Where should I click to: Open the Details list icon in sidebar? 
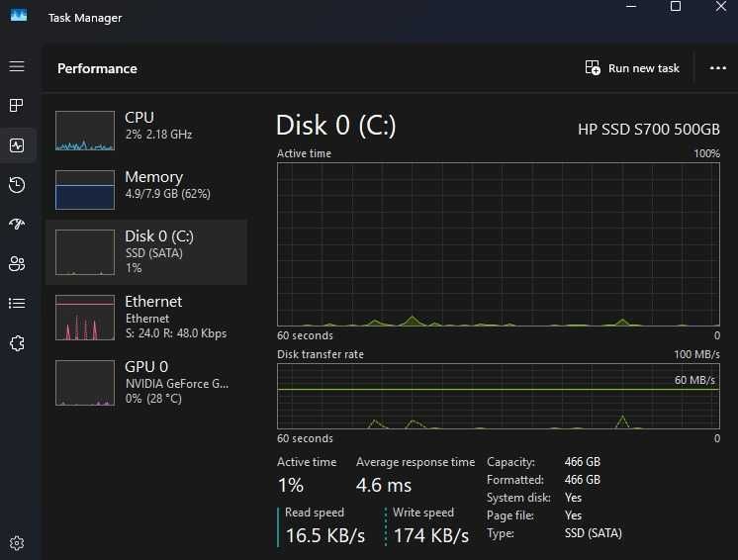pyautogui.click(x=17, y=304)
